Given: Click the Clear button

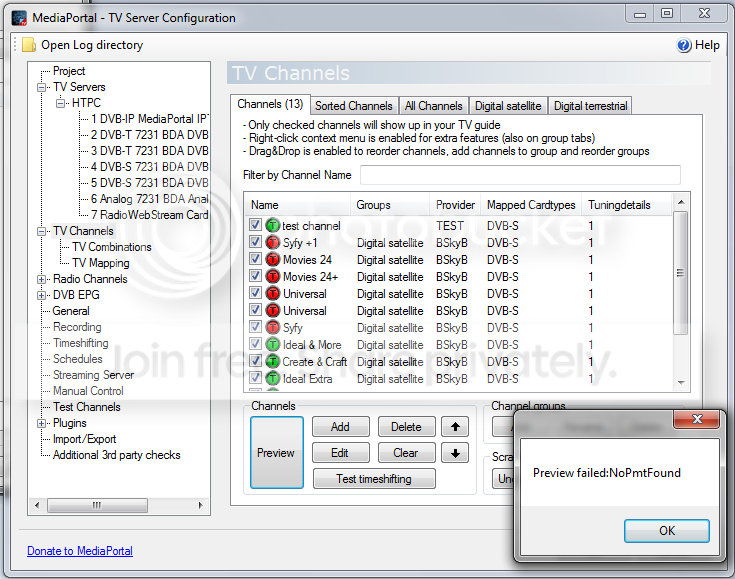Looking at the screenshot, I should point(406,453).
